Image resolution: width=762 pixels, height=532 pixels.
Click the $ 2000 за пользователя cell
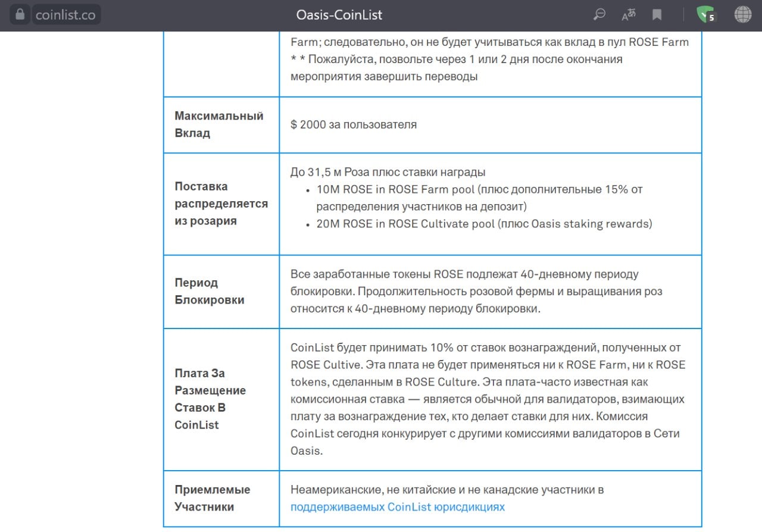tap(354, 124)
